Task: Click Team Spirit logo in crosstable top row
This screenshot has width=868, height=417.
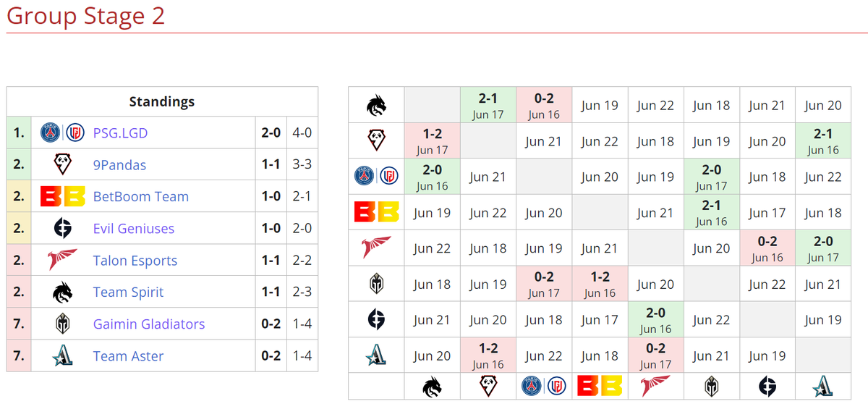Action: pyautogui.click(x=376, y=106)
